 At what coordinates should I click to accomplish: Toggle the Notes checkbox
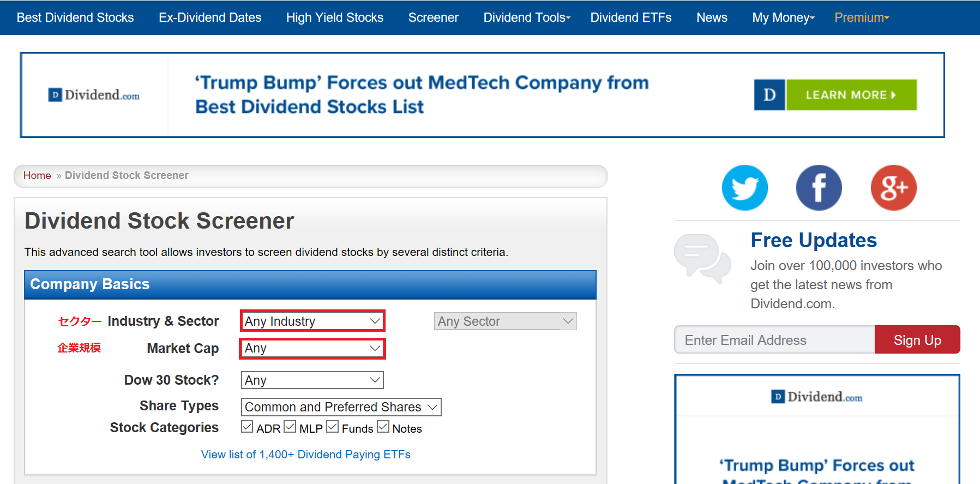383,427
